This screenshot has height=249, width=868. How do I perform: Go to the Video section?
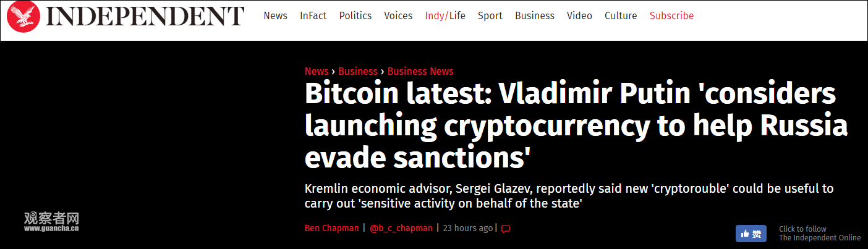pos(579,15)
